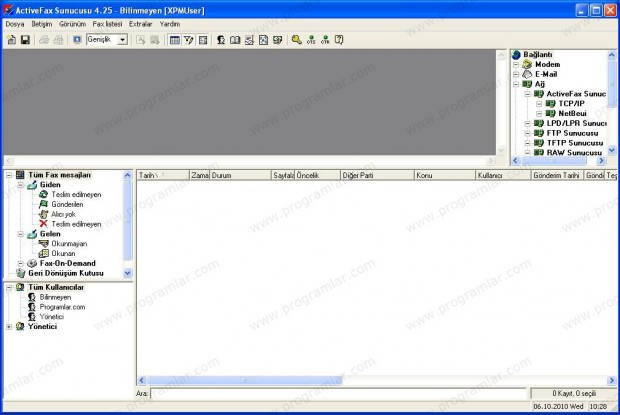Collapse the Ağ network node
The width and height of the screenshot is (620, 415).
tap(516, 84)
